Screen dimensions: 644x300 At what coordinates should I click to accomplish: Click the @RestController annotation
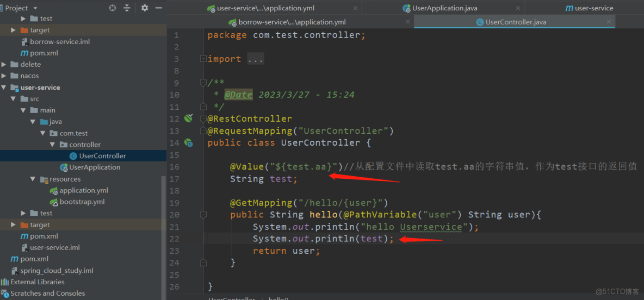(x=250, y=118)
